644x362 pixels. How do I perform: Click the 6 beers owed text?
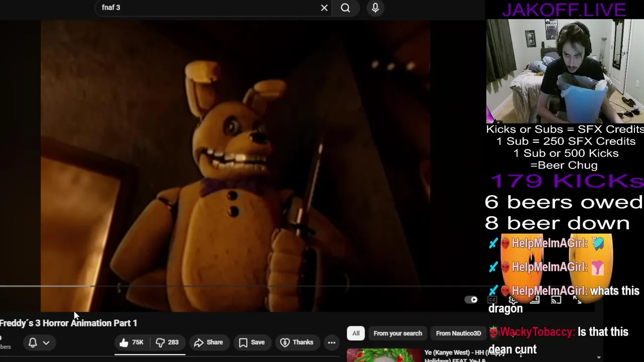click(563, 202)
